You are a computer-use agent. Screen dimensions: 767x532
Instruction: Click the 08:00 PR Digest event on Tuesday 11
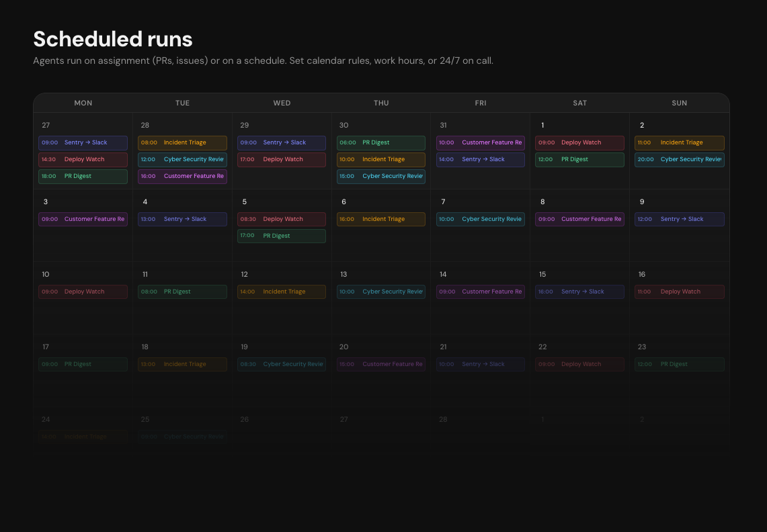[x=182, y=292]
